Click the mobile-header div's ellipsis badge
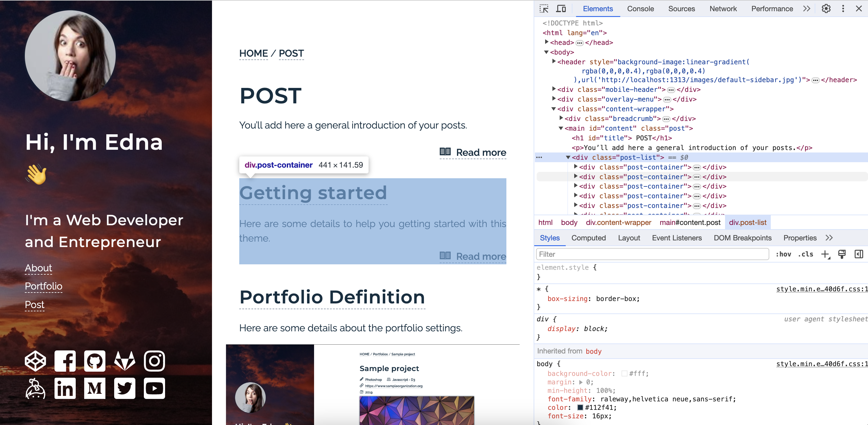Viewport: 868px width, 425px height. click(671, 90)
